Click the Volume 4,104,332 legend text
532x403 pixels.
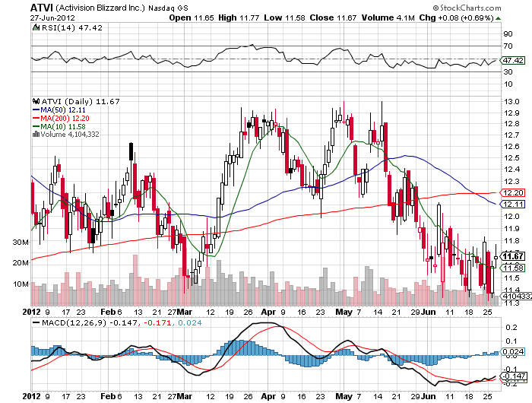[x=70, y=135]
